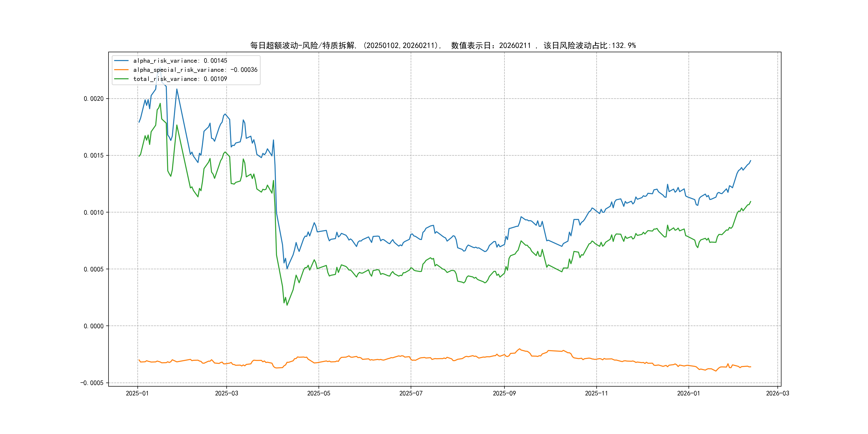
Task: Click the total_risk_variance: 0.00109 legend label
Action: pos(180,79)
